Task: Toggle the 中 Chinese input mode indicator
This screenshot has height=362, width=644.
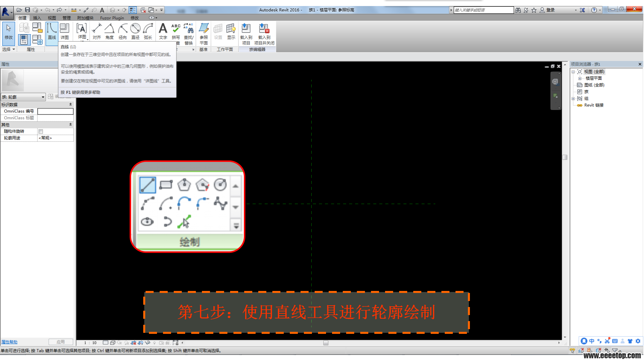Action: coord(592,341)
